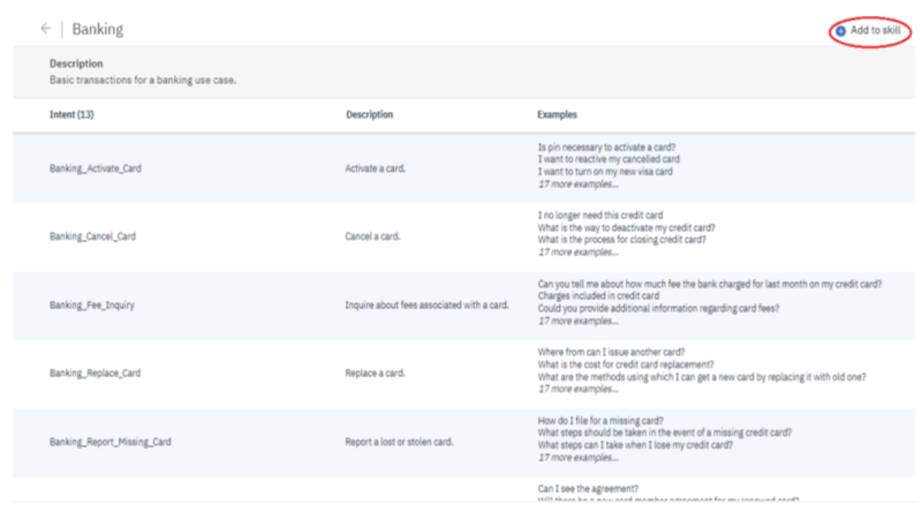This screenshot has height=519, width=922.
Task: Click the Intent (13) column header
Action: pyautogui.click(x=71, y=115)
